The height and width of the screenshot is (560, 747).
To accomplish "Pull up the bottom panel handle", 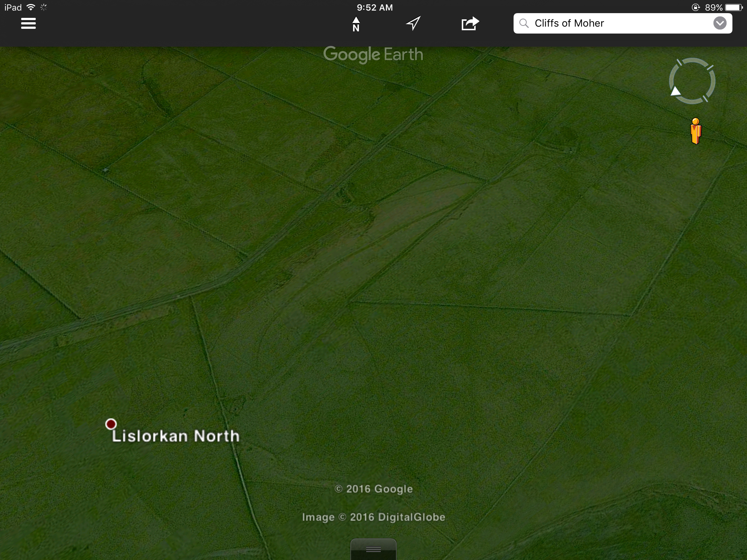I will (x=373, y=549).
